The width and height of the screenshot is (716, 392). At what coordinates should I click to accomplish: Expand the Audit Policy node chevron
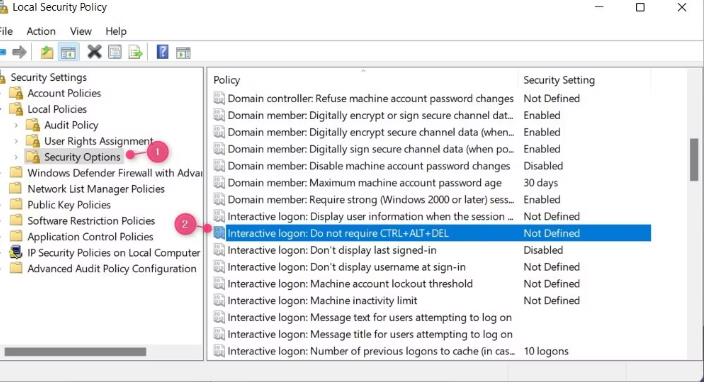tap(16, 125)
